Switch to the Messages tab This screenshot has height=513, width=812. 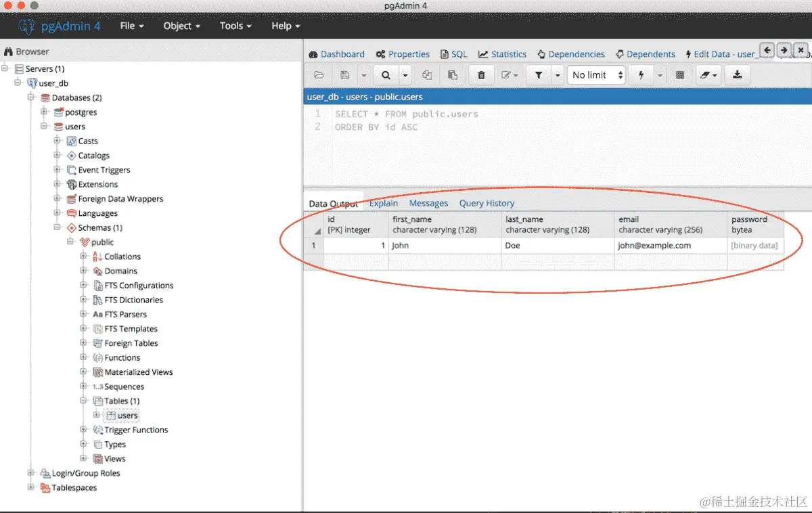tap(428, 203)
